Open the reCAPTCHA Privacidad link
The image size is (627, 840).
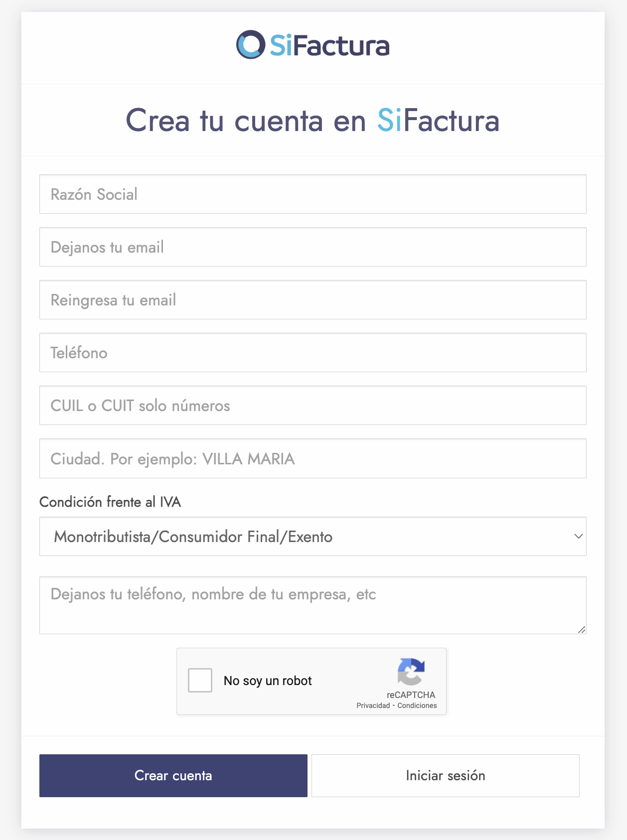(373, 705)
